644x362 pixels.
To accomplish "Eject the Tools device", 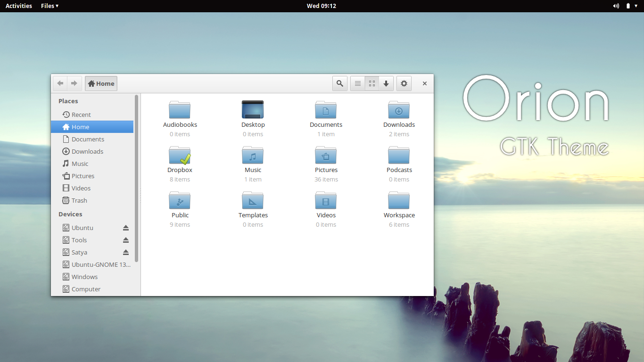I will [x=126, y=240].
